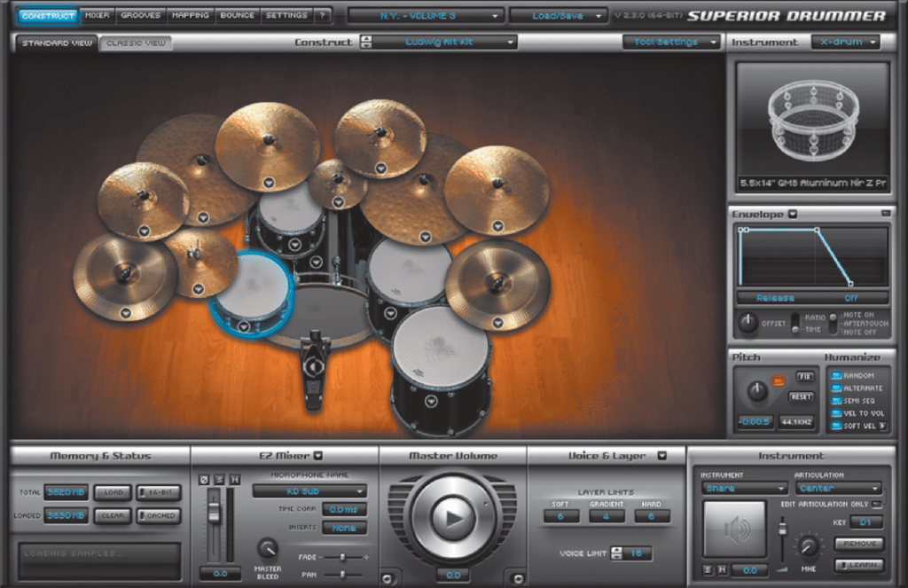Click the Pitch knob
Screen dimensions: 908x588
757,391
